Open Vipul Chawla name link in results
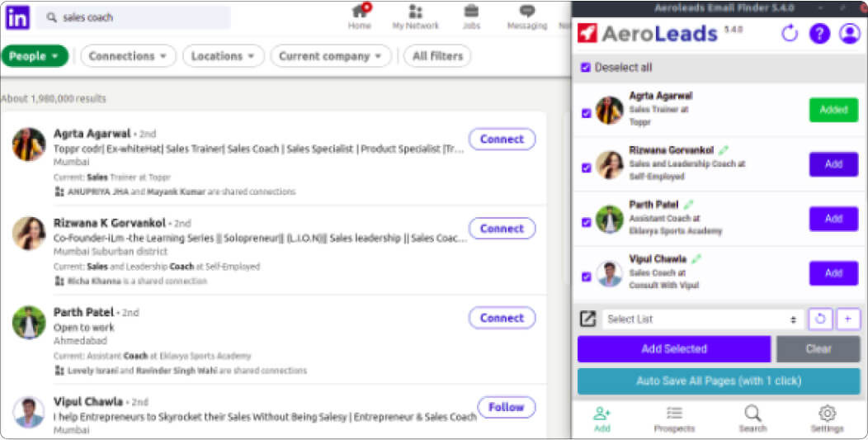Screen dimensions: 868x440 click(x=88, y=401)
